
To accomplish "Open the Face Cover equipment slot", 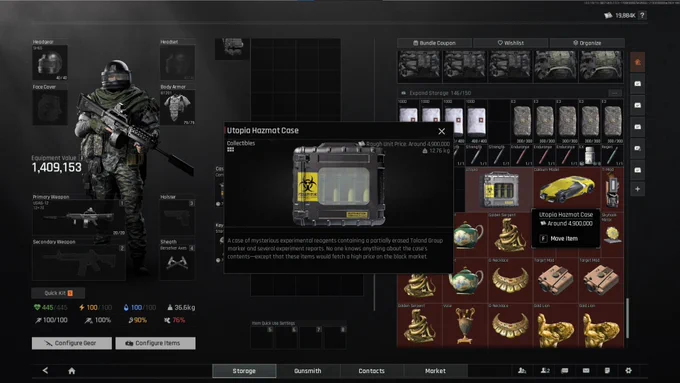I will (50, 108).
